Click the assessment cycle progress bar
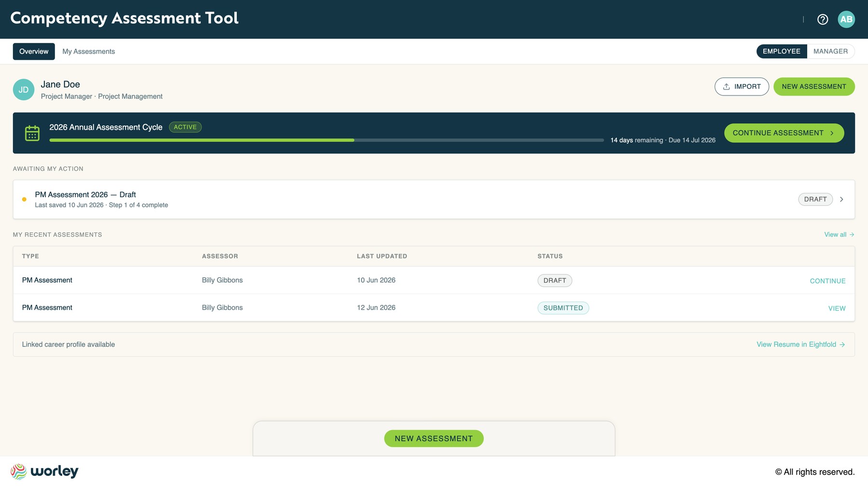The width and height of the screenshot is (868, 488). [x=326, y=140]
